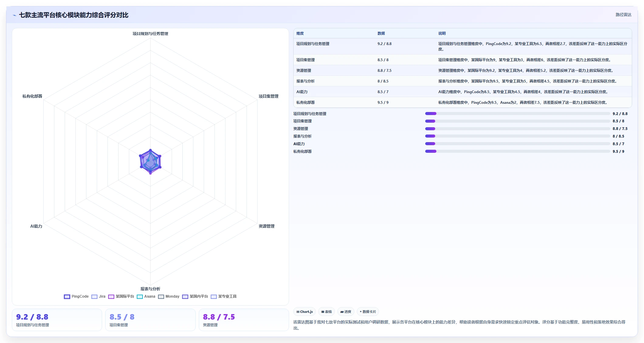Click the 项目集管理 progress bar
Viewport: 644px width, 343px height.
click(x=517, y=121)
